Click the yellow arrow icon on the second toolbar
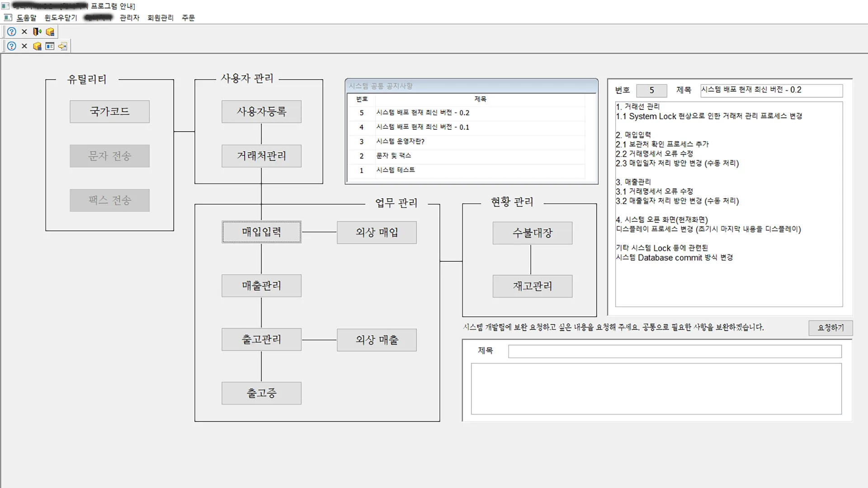This screenshot has height=488, width=868. [62, 46]
